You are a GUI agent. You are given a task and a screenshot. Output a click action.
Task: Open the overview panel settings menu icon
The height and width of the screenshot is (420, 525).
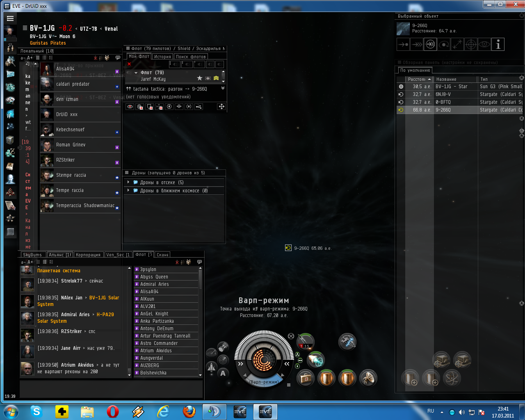(399, 62)
